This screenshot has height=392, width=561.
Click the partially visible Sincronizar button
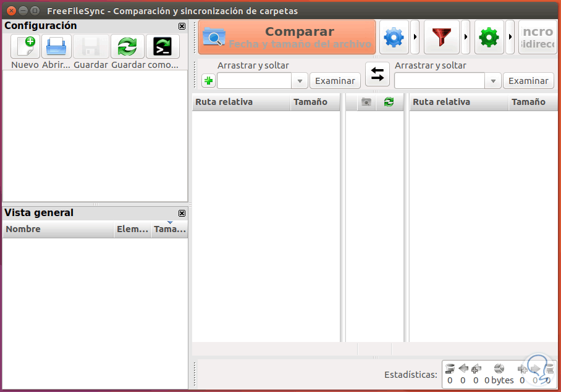[538, 37]
